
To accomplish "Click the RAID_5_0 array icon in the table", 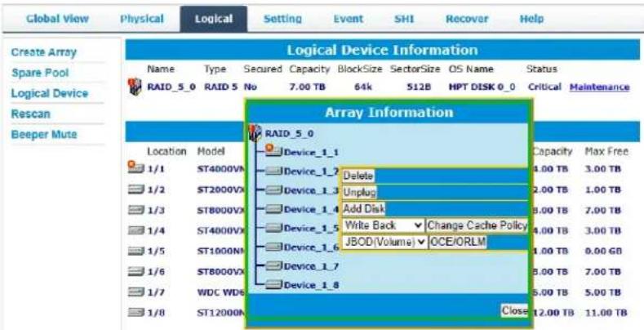I will tap(135, 87).
